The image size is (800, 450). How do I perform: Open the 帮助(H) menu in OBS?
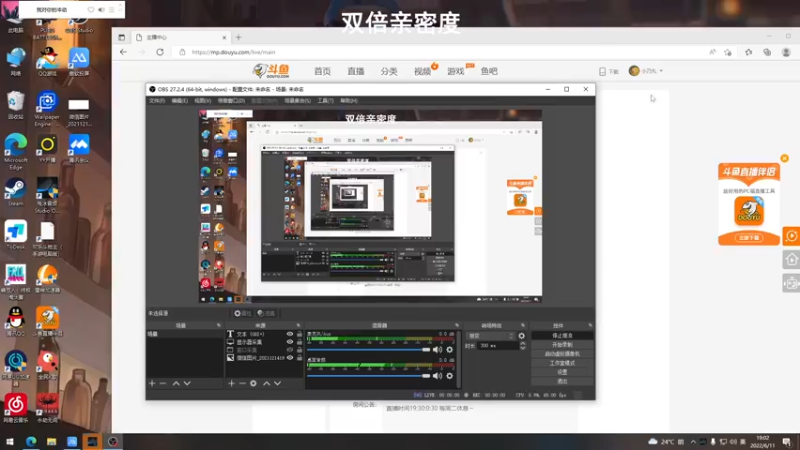pos(349,101)
